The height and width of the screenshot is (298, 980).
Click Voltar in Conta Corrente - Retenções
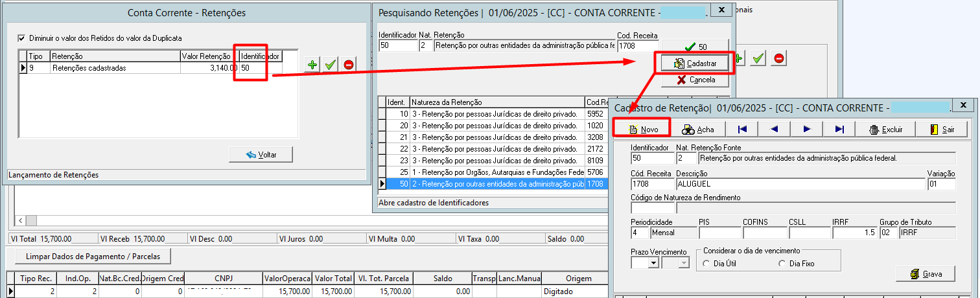[x=261, y=155]
